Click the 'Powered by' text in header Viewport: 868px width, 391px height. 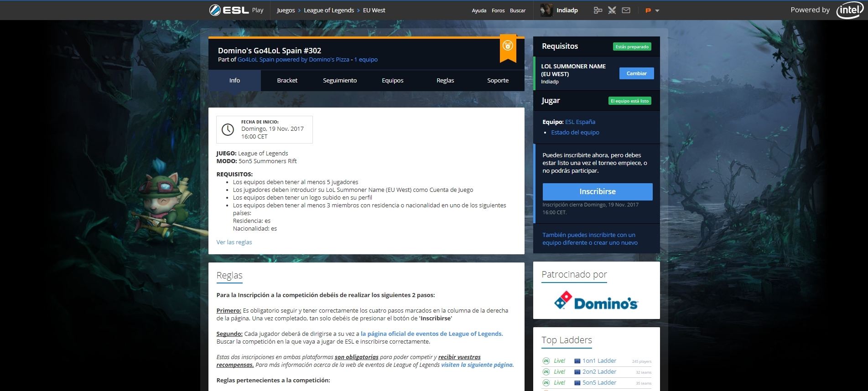[810, 10]
